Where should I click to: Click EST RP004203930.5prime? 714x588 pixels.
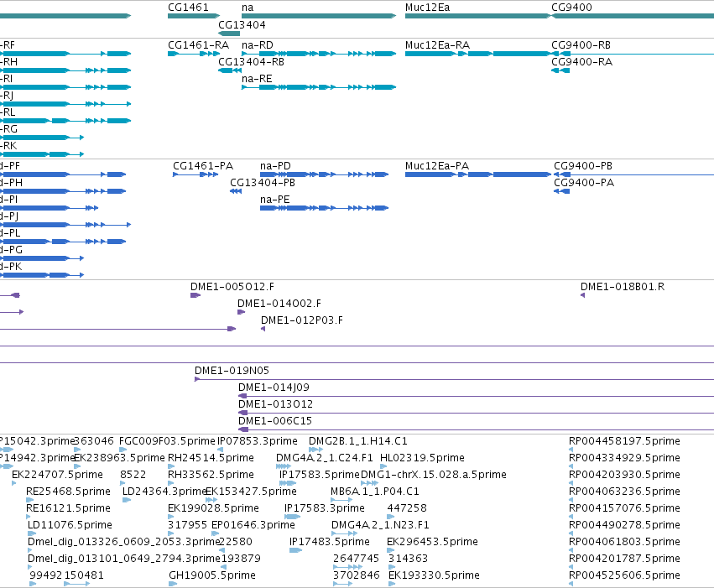tap(624, 475)
